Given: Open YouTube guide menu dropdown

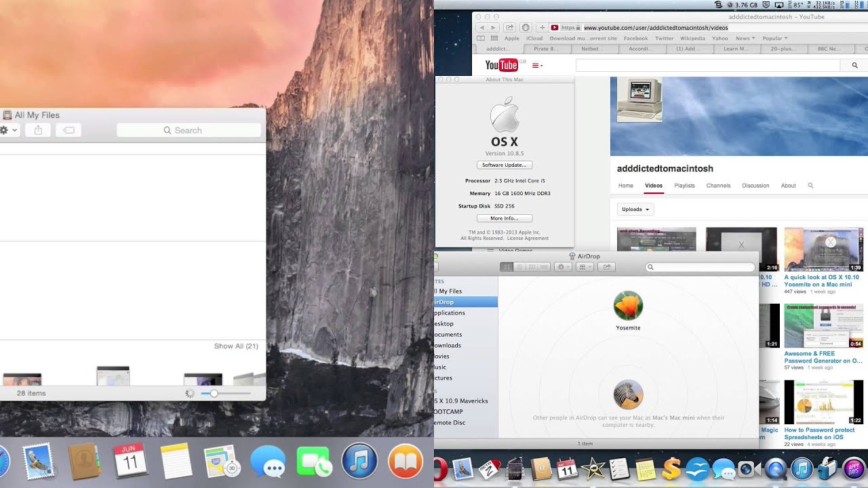Looking at the screenshot, I should [x=538, y=66].
